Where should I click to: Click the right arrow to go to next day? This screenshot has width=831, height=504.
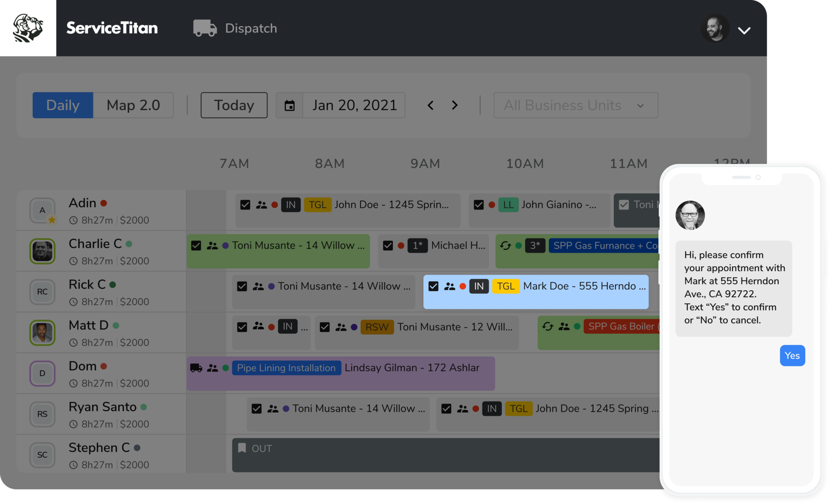click(455, 105)
